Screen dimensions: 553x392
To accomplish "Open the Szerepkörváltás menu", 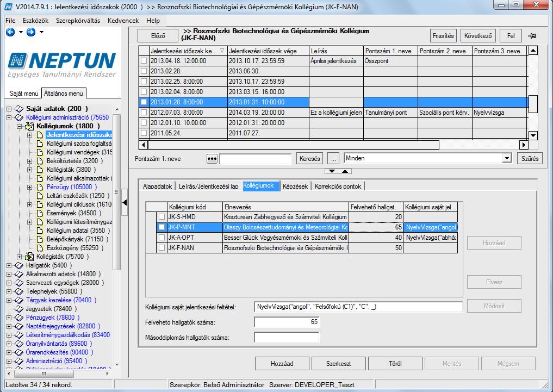I will pyautogui.click(x=78, y=21).
